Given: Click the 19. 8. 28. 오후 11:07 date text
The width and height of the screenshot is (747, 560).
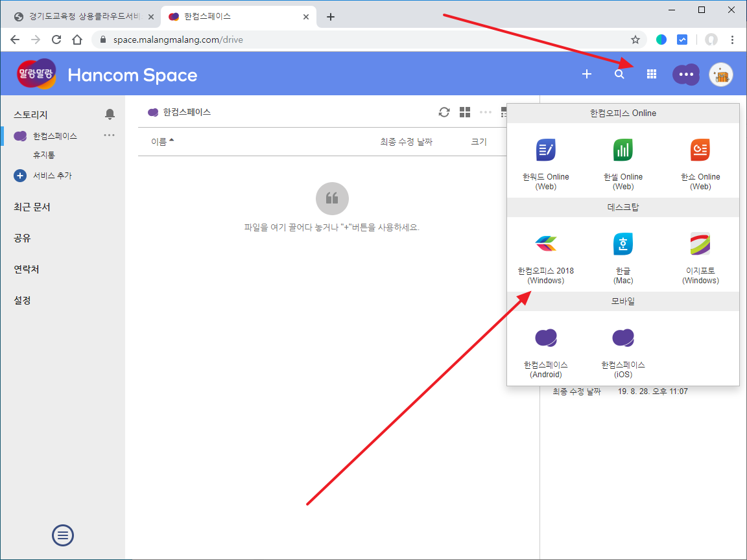Looking at the screenshot, I should [653, 391].
